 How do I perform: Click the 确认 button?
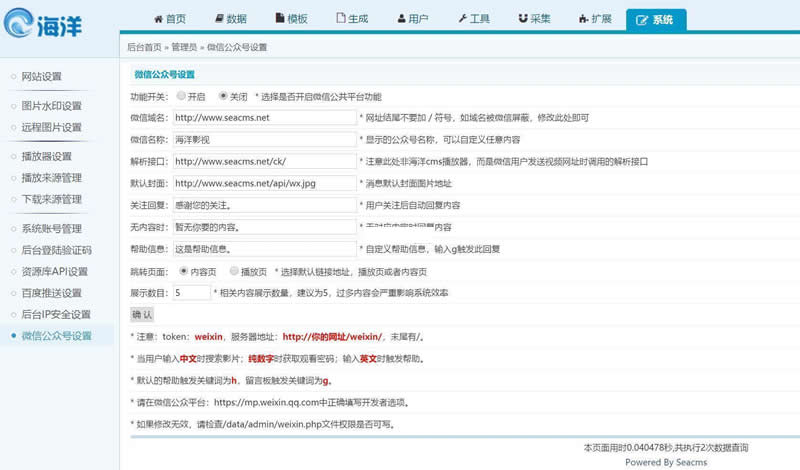click(x=142, y=314)
